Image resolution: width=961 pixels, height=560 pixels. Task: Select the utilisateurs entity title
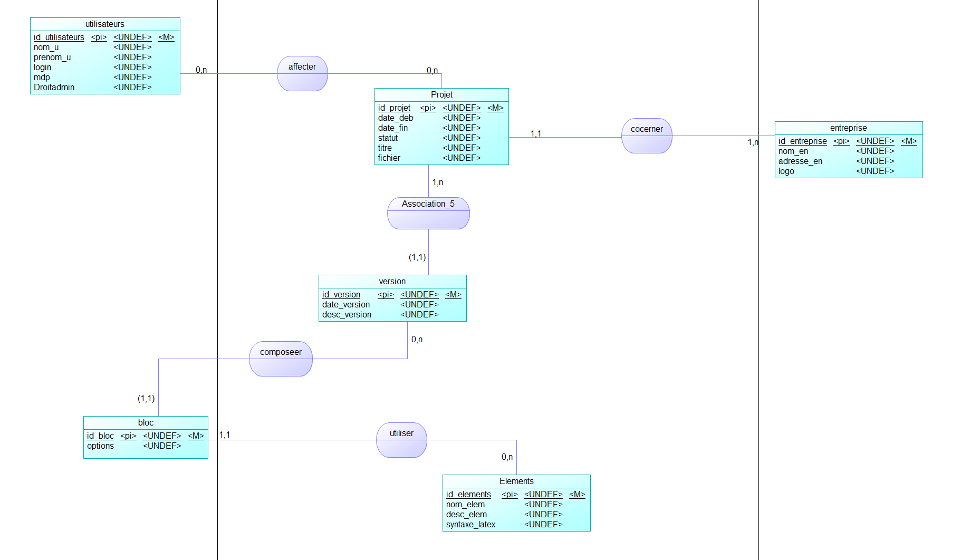(105, 24)
